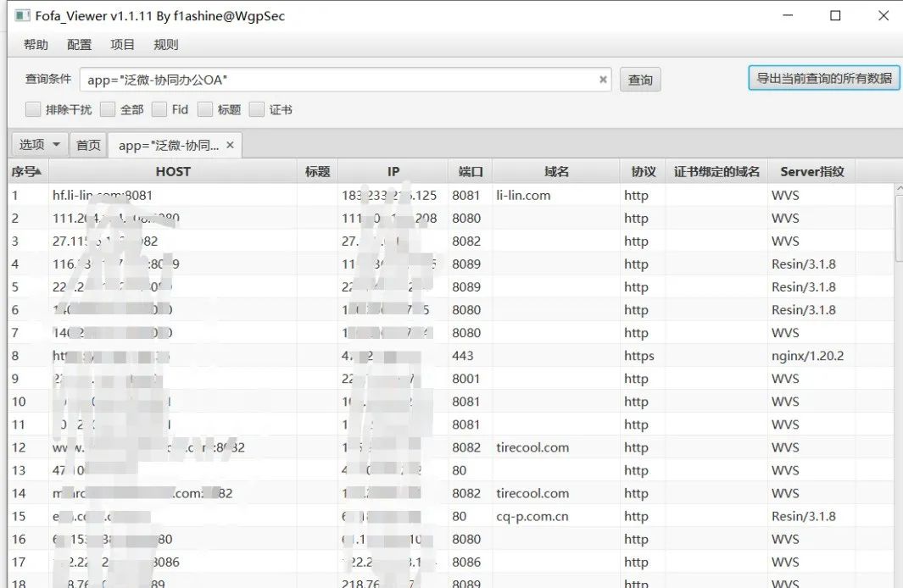The width and height of the screenshot is (903, 588).
Task: Select nginx/1.20.2 server fingerprint
Action: (807, 356)
